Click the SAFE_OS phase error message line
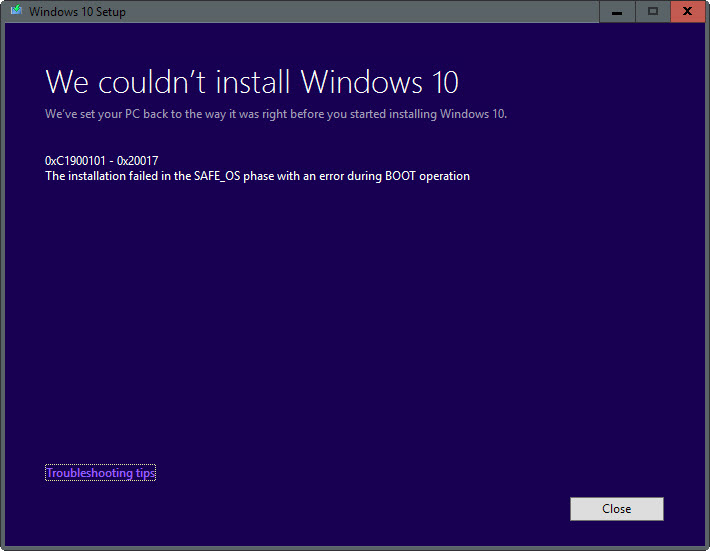The width and height of the screenshot is (710, 551). tap(257, 176)
